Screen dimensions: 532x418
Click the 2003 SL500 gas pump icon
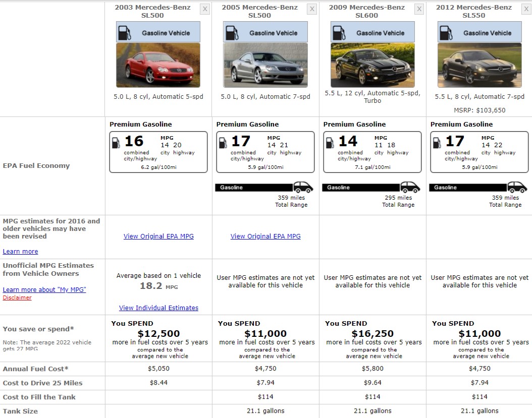click(x=124, y=33)
